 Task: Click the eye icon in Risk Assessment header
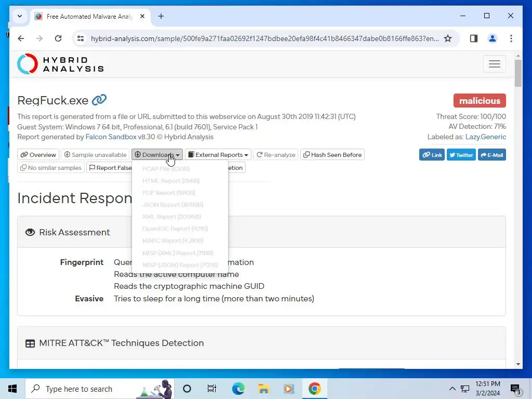(30, 232)
